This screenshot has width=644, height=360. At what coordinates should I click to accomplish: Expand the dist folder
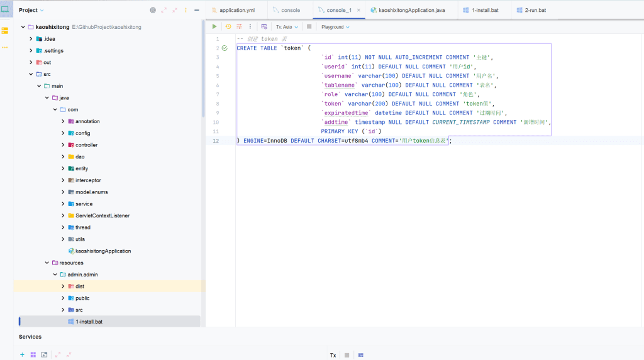tap(63, 286)
